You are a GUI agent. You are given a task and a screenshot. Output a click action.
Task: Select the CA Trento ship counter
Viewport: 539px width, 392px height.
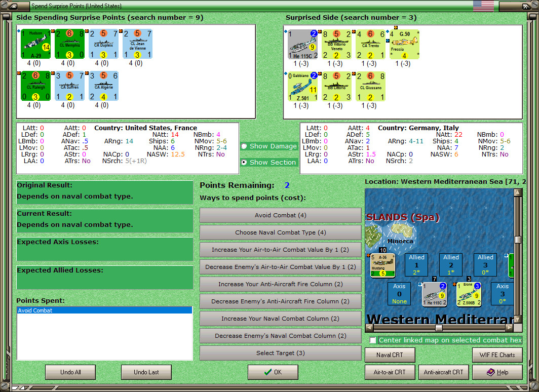[371, 45]
